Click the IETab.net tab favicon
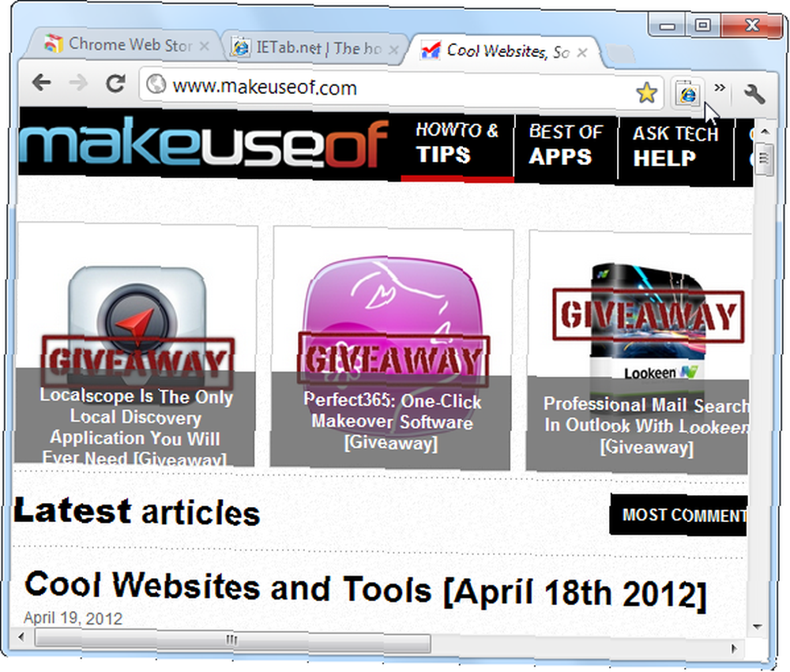Screen dimensions: 790x672 coord(242,47)
